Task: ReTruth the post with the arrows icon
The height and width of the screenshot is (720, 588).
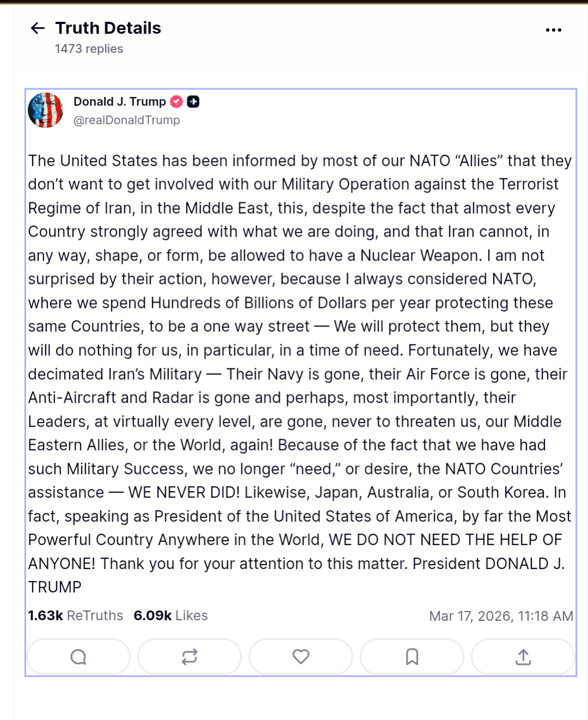Action: click(x=190, y=657)
